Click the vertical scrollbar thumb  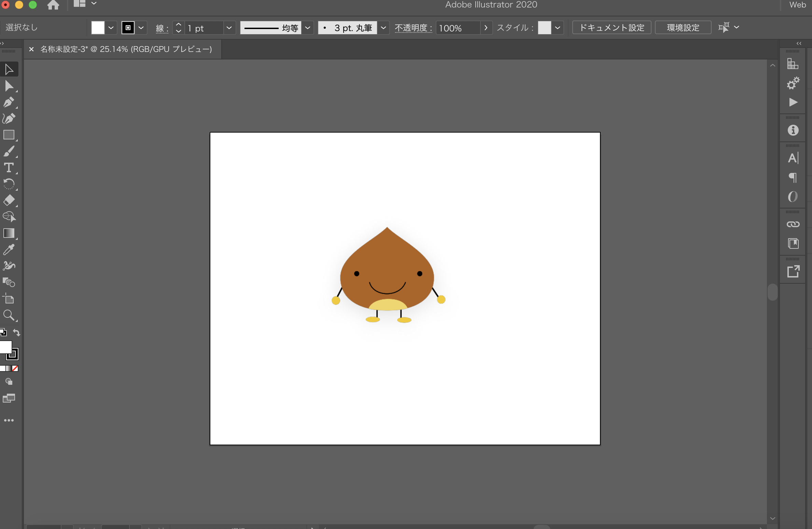click(x=772, y=292)
